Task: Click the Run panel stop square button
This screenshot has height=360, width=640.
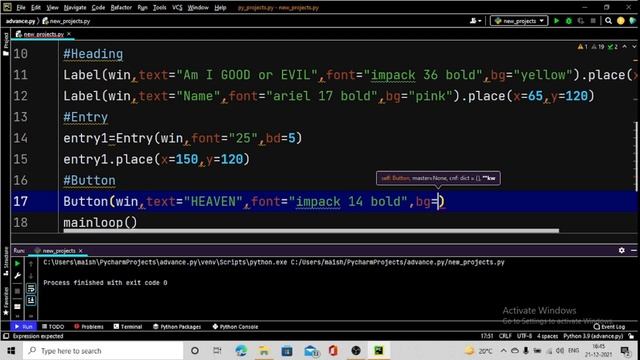Action: (17, 291)
